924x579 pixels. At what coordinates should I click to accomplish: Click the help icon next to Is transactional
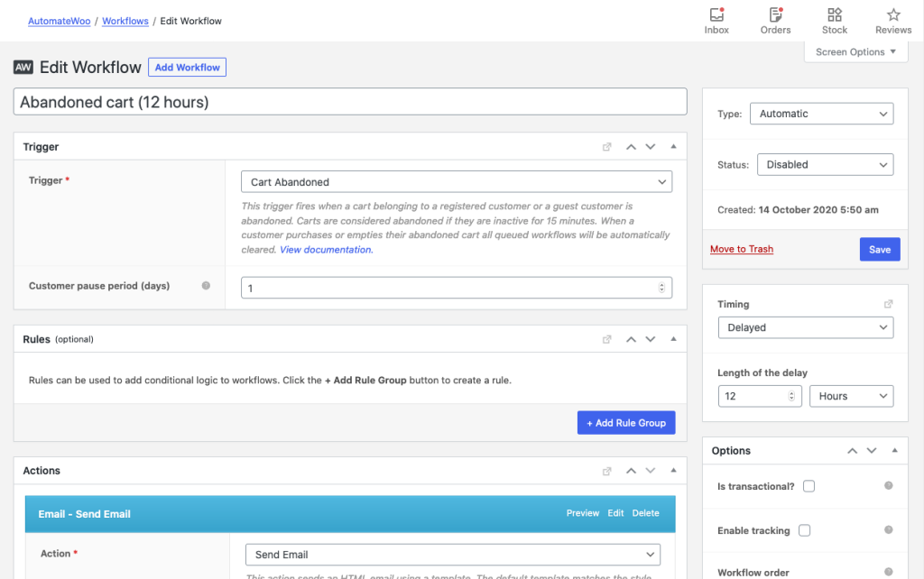887,485
